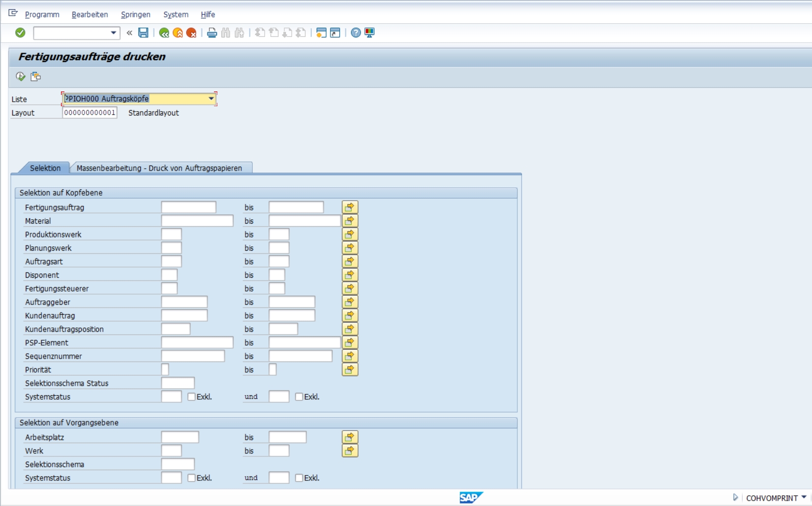The height and width of the screenshot is (506, 812).
Task: Open the System menu
Action: [176, 14]
